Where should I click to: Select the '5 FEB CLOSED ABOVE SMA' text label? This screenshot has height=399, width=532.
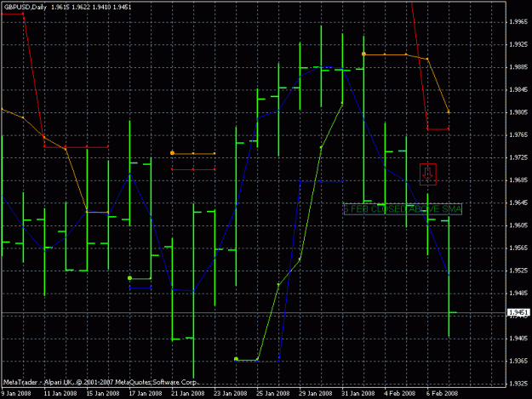point(403,208)
